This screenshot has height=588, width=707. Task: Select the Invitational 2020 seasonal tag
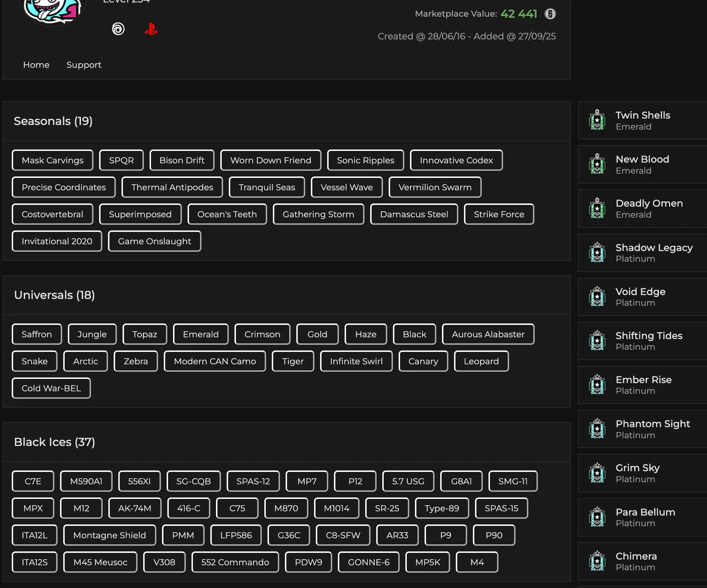coord(57,241)
